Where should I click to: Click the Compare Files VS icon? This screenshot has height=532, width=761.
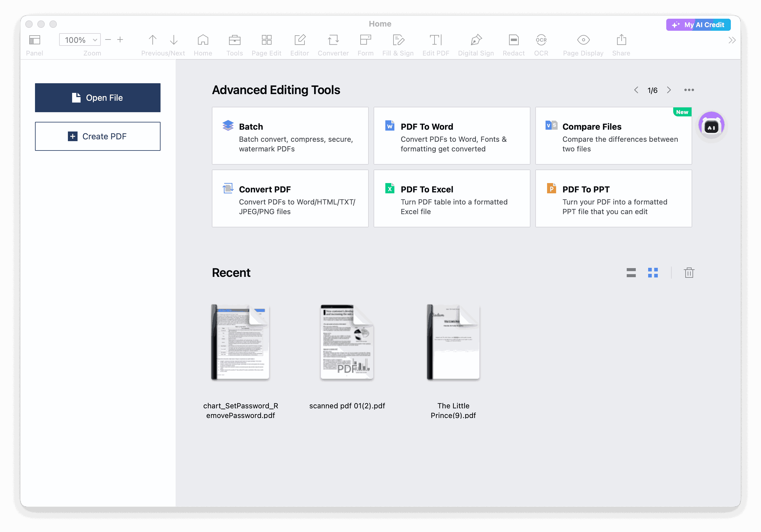click(552, 125)
